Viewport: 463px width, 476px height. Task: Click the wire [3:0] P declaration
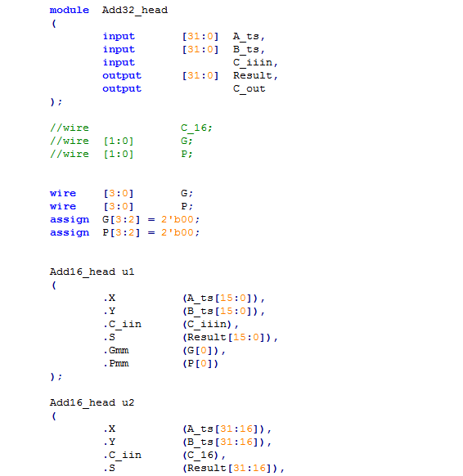(121, 206)
